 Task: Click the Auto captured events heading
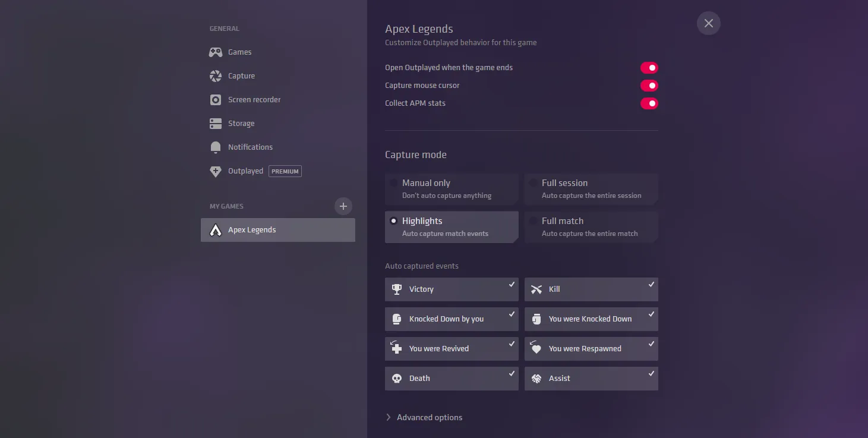(x=422, y=266)
